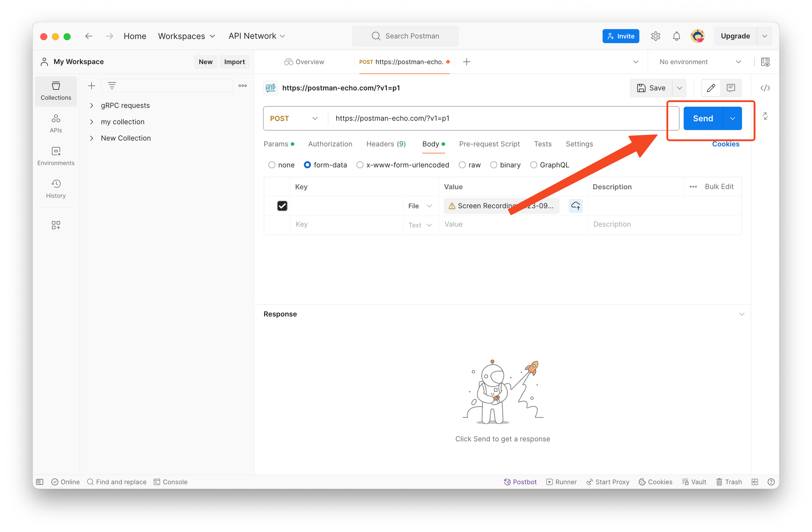Open the Workspaces dropdown menu
This screenshot has width=812, height=532.
pyautogui.click(x=187, y=36)
